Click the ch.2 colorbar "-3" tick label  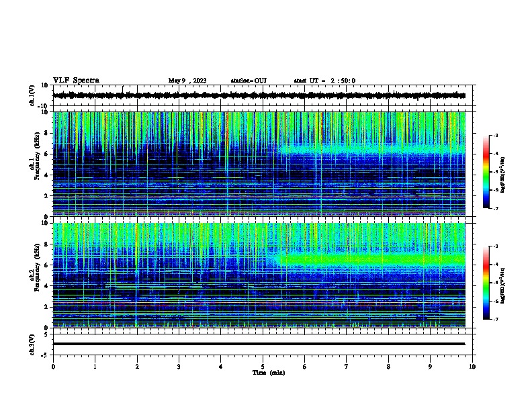click(496, 246)
